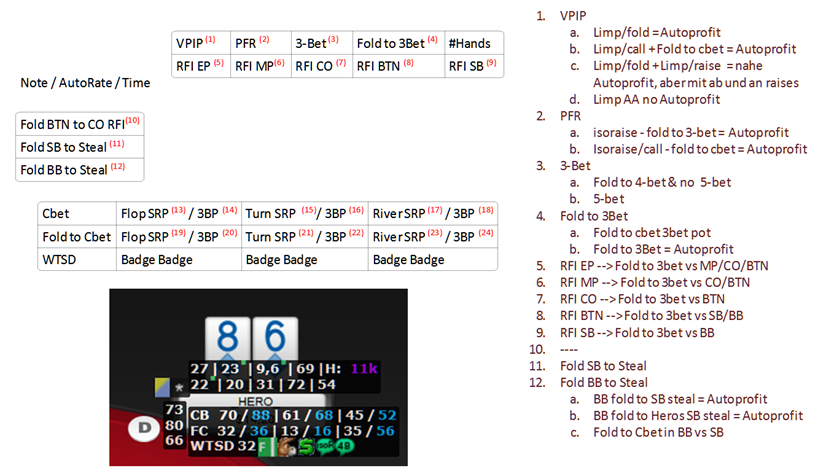Click the green isoR speech bubble badge
This screenshot has width=818, height=468.
pos(325,446)
